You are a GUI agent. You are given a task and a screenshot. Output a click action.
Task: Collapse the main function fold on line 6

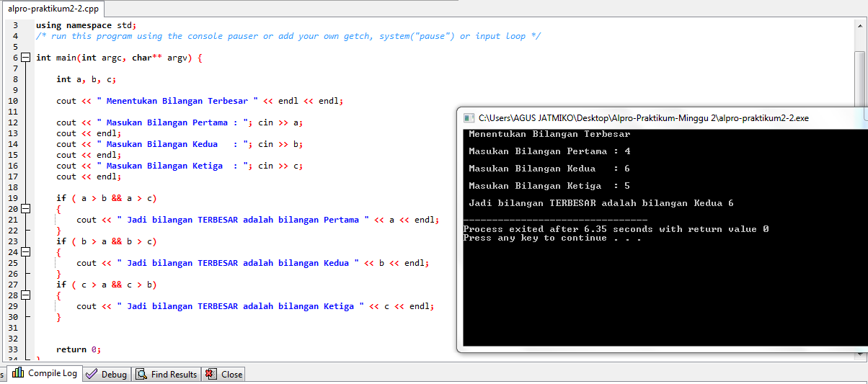point(26,58)
